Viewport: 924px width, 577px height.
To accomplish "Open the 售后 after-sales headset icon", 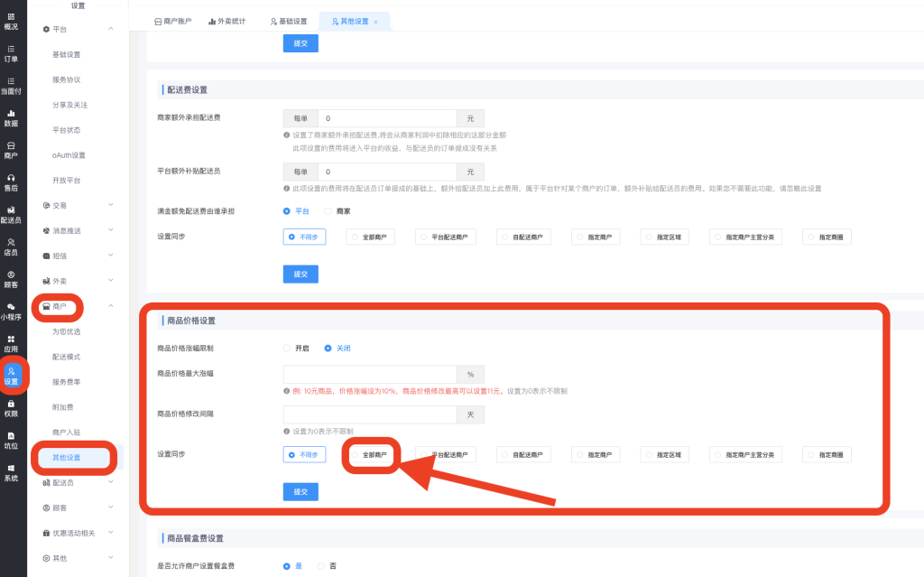I will point(11,181).
